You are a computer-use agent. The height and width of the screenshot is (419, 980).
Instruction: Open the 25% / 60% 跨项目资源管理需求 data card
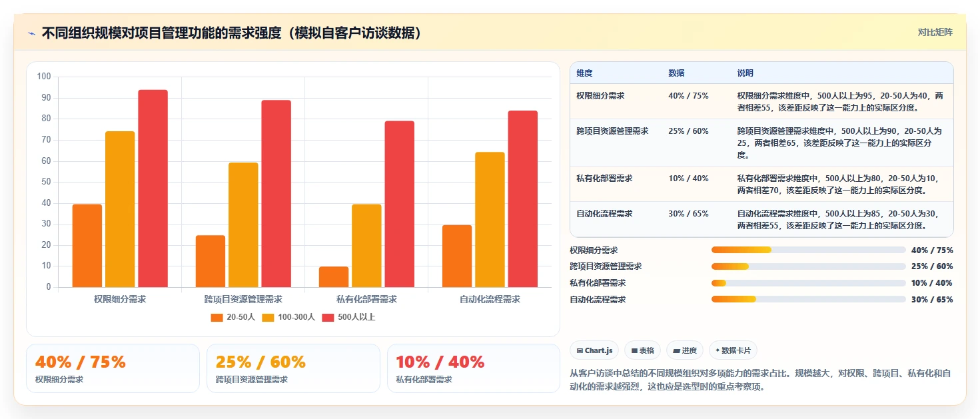point(293,368)
